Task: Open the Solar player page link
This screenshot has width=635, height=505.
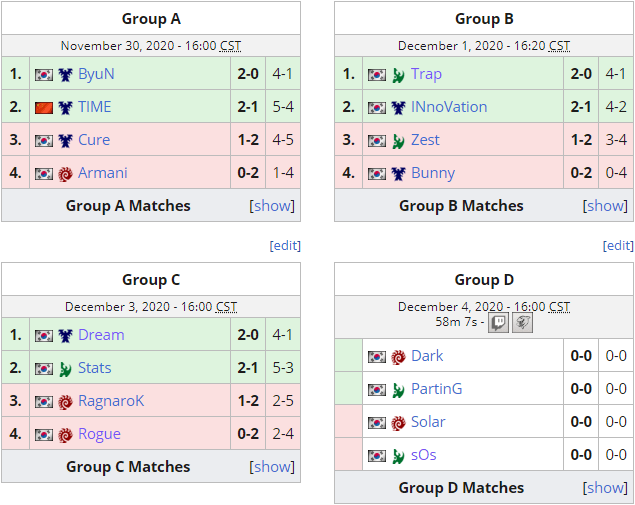Action: point(428,422)
